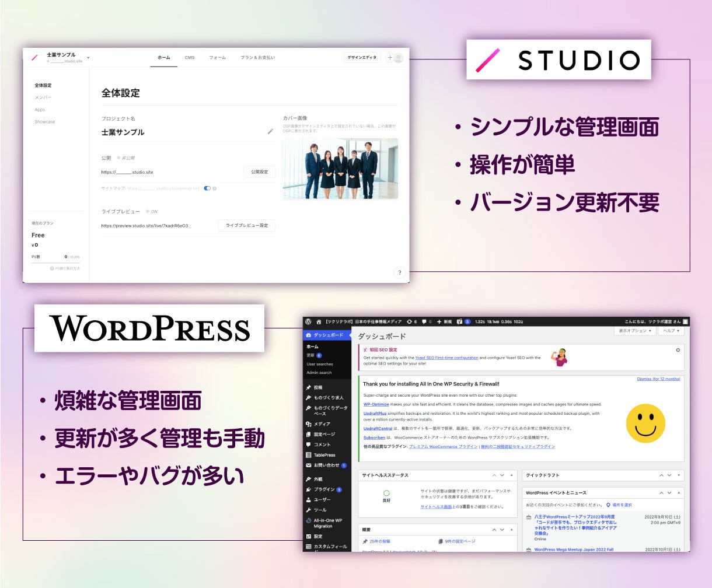
Task: Open the WP-Optimize link
Action: tap(376, 404)
